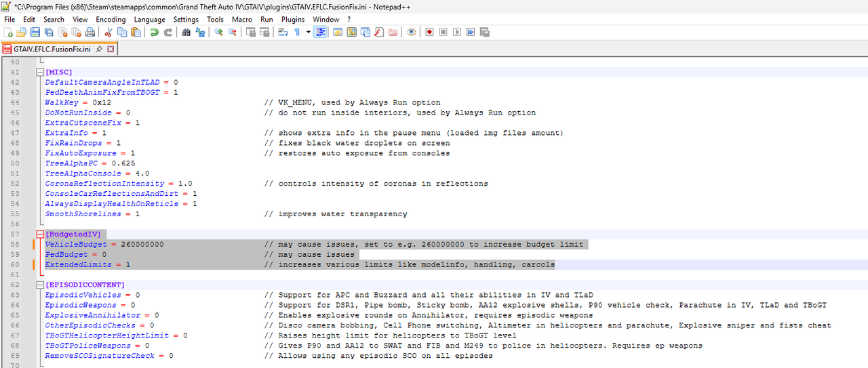
Task: Collapse the [EPISODICCONTENT] section fold marker
Action: pos(40,285)
